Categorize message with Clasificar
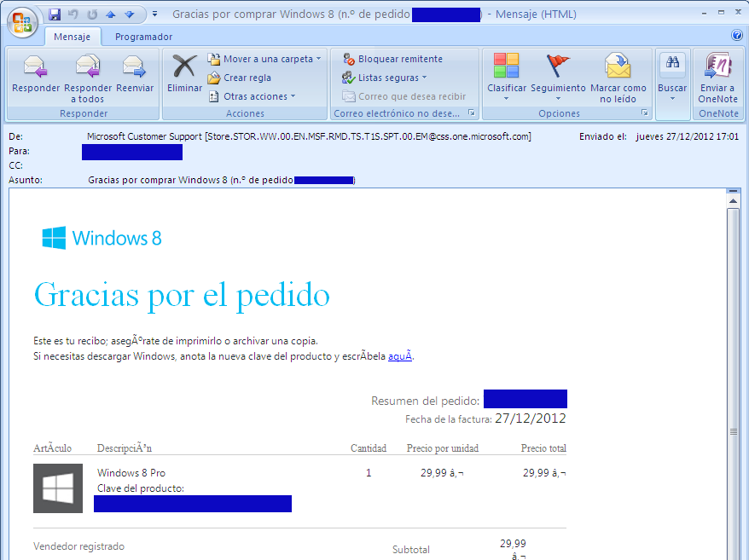Screen dimensions: 749x560 point(507,78)
